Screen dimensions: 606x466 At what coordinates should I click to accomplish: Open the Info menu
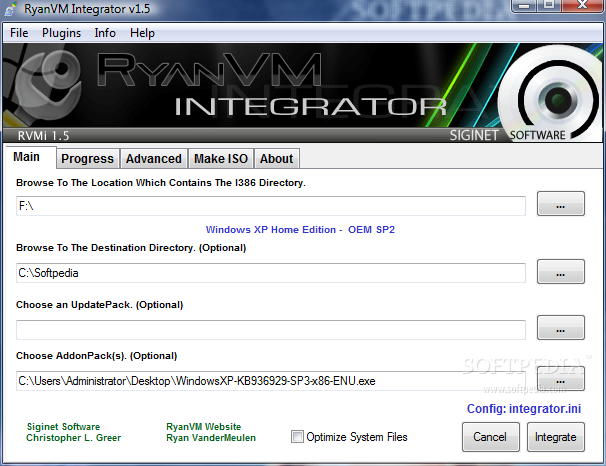(x=105, y=33)
